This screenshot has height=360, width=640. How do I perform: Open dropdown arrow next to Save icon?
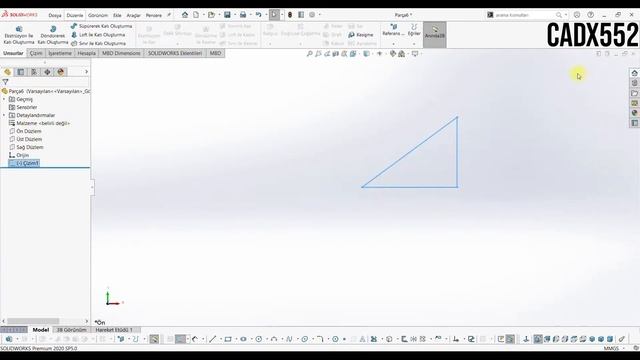[x=235, y=15]
